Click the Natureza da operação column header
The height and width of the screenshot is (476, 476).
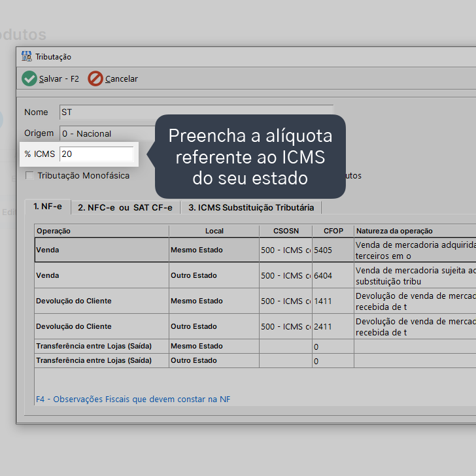(x=415, y=231)
